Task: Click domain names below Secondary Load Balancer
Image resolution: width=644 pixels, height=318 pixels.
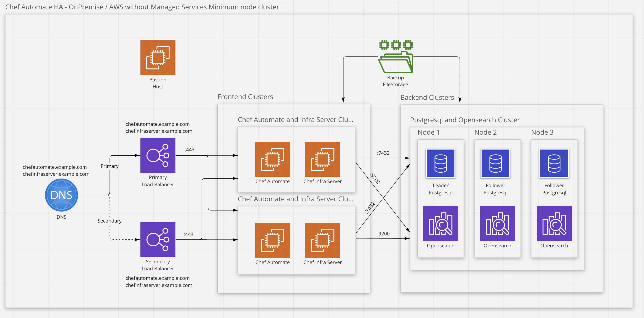Action: pos(159,281)
